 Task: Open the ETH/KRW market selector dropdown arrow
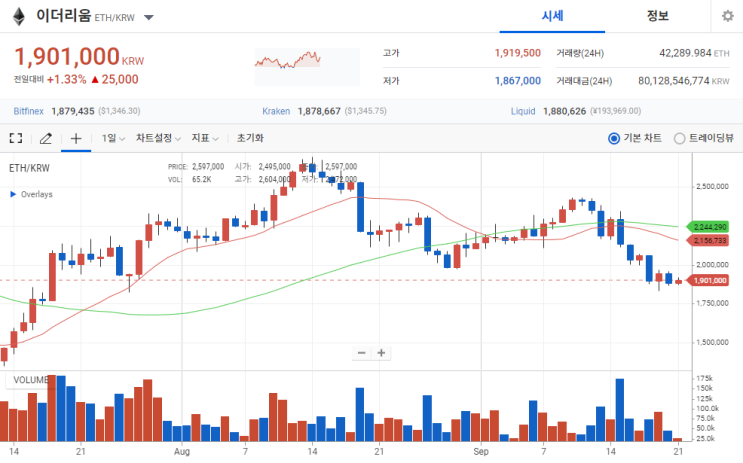[x=149, y=18]
